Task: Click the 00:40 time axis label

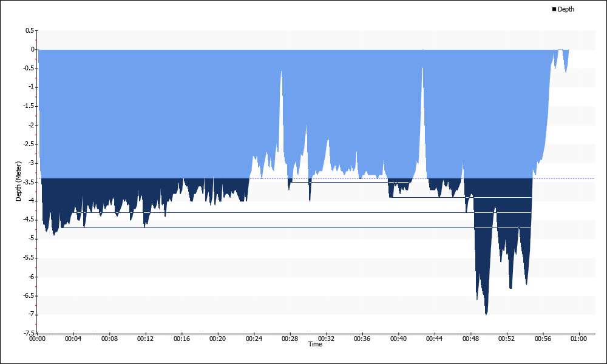Action: [398, 339]
